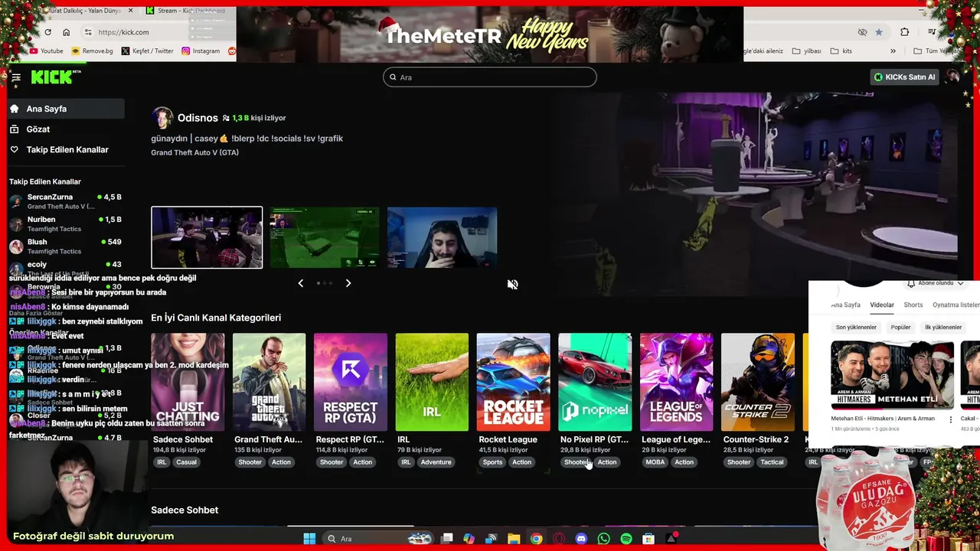This screenshot has height=551, width=980.
Task: Open the Blush followed channel
Action: click(66, 246)
